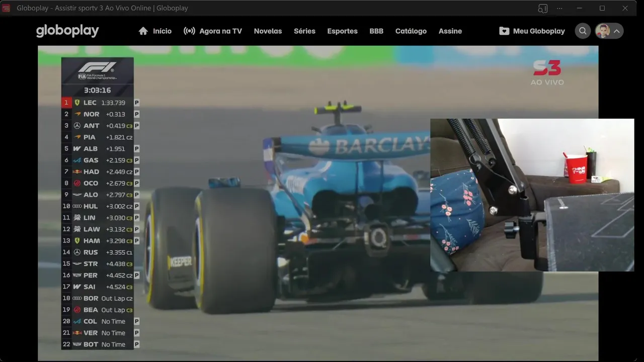The image size is (644, 362).
Task: Click the S3 Ao Vivo channel logo
Action: [x=547, y=73]
